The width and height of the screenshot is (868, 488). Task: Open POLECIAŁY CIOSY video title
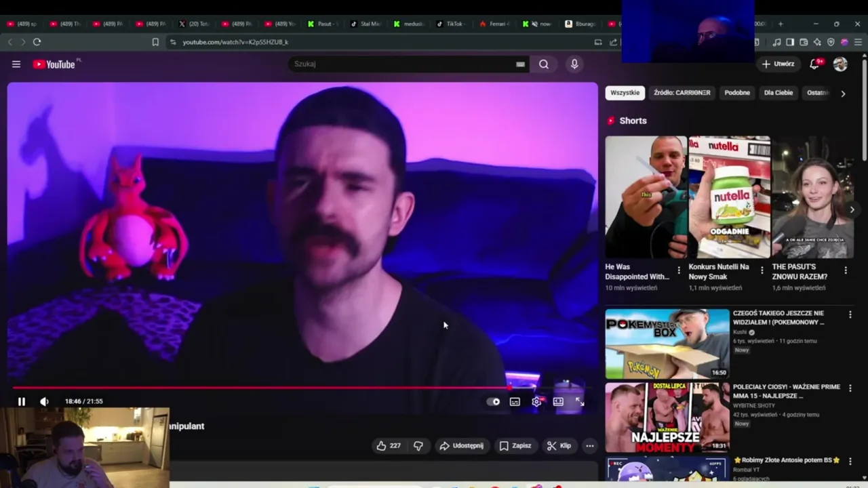tap(787, 391)
